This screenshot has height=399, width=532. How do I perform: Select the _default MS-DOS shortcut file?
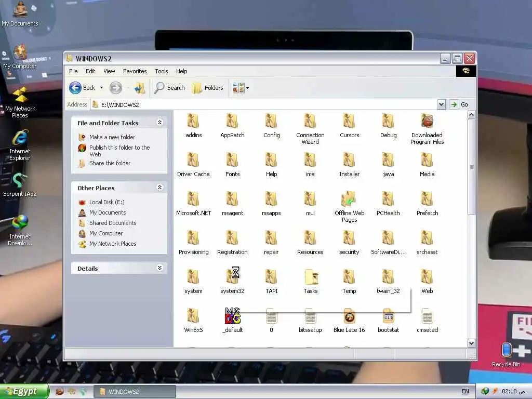(x=232, y=321)
